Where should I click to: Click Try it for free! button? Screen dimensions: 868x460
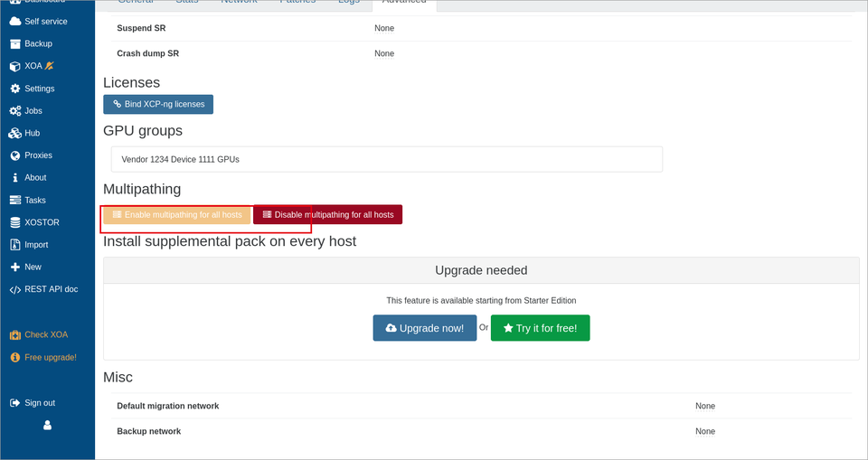pos(541,328)
